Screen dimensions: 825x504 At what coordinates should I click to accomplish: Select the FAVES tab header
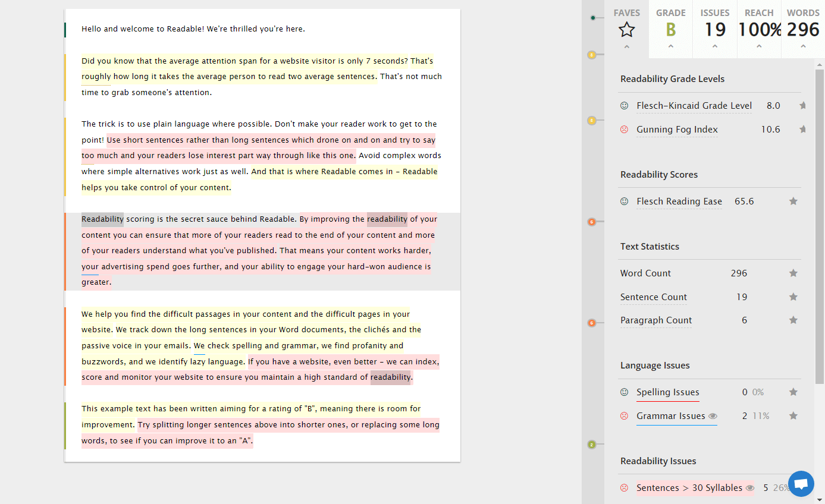pyautogui.click(x=626, y=13)
